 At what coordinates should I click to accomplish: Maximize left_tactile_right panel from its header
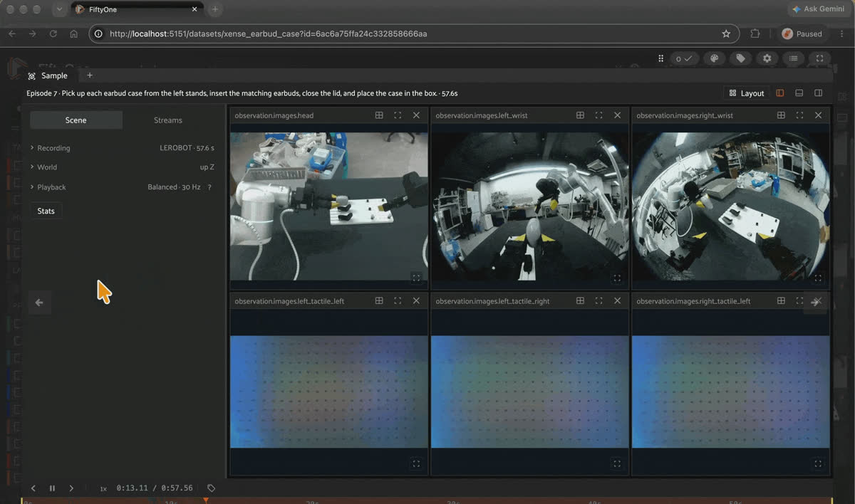pyautogui.click(x=598, y=301)
